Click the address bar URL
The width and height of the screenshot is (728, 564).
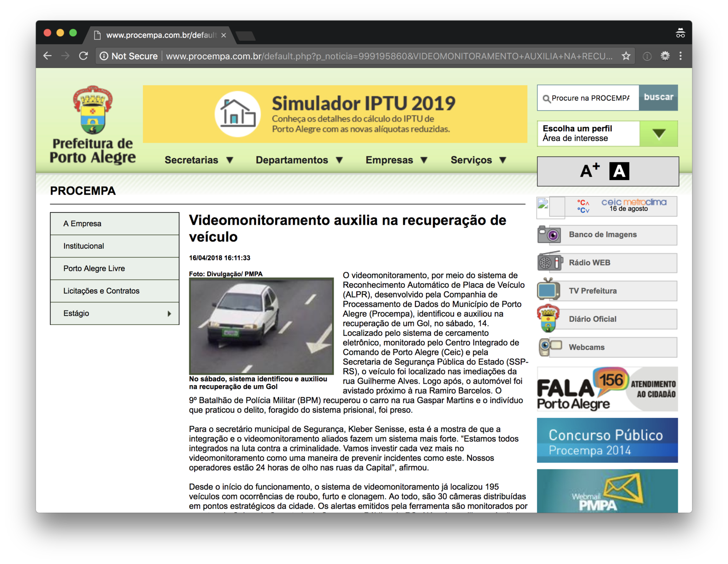click(x=388, y=56)
